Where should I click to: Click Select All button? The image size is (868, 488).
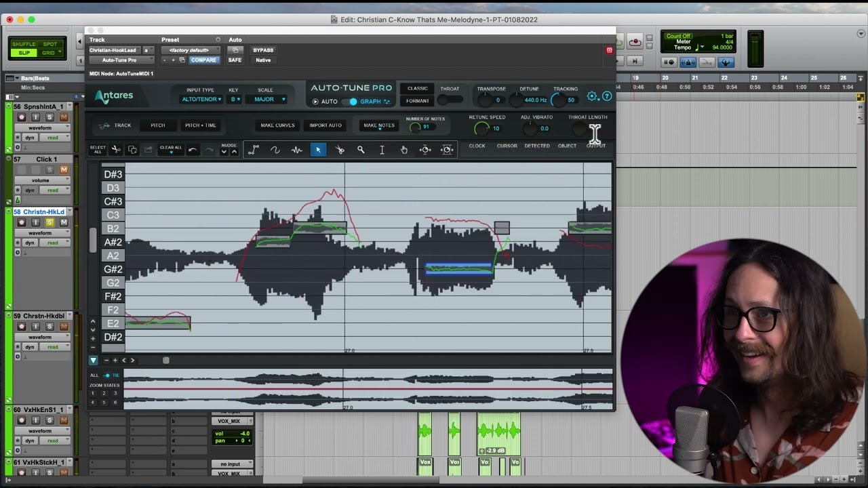pyautogui.click(x=98, y=150)
